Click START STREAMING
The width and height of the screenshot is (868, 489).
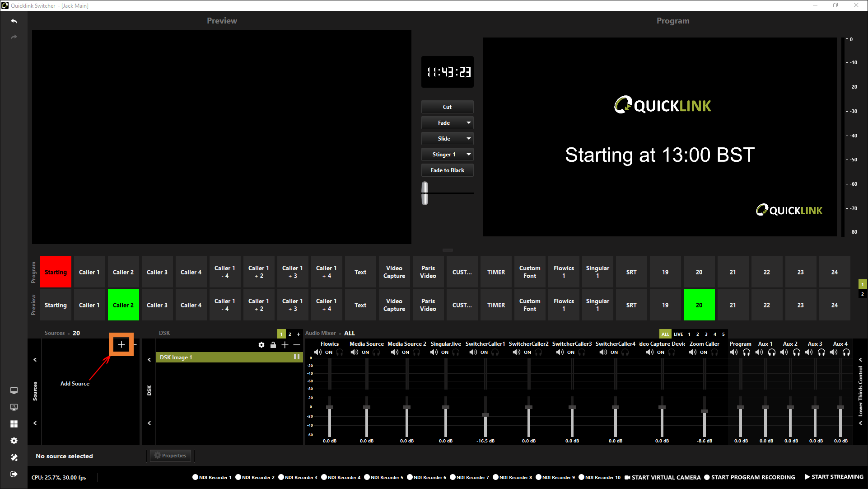tap(834, 477)
